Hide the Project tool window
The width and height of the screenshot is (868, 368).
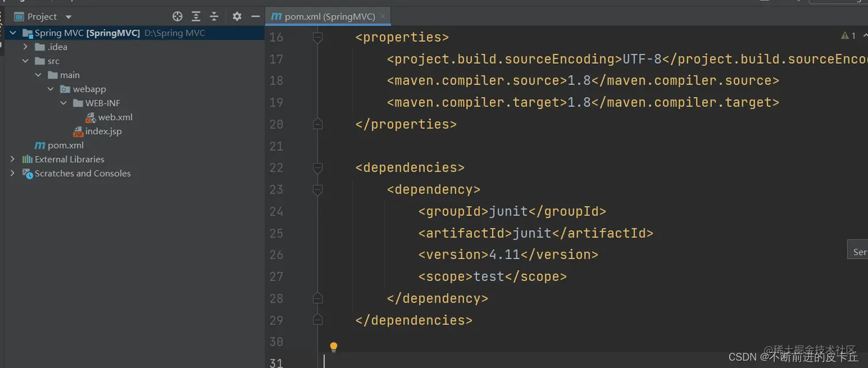255,17
